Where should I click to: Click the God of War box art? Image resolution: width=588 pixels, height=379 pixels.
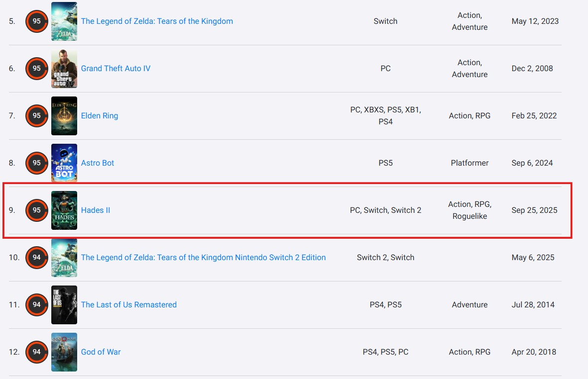[64, 352]
